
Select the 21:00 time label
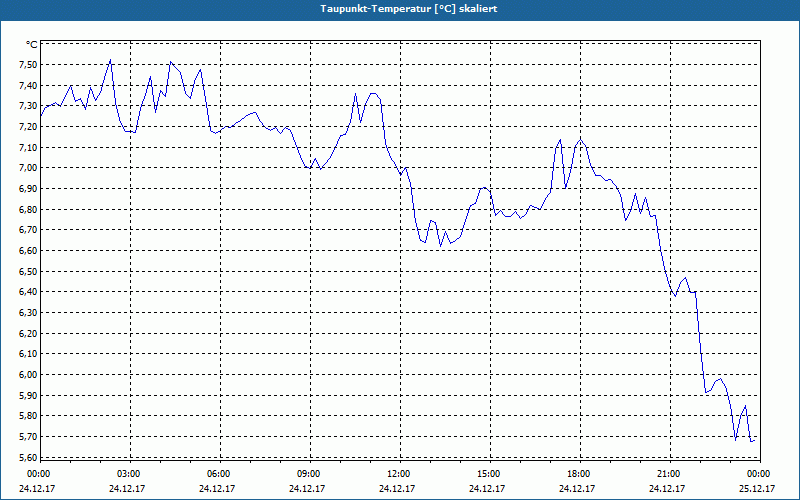coord(668,474)
